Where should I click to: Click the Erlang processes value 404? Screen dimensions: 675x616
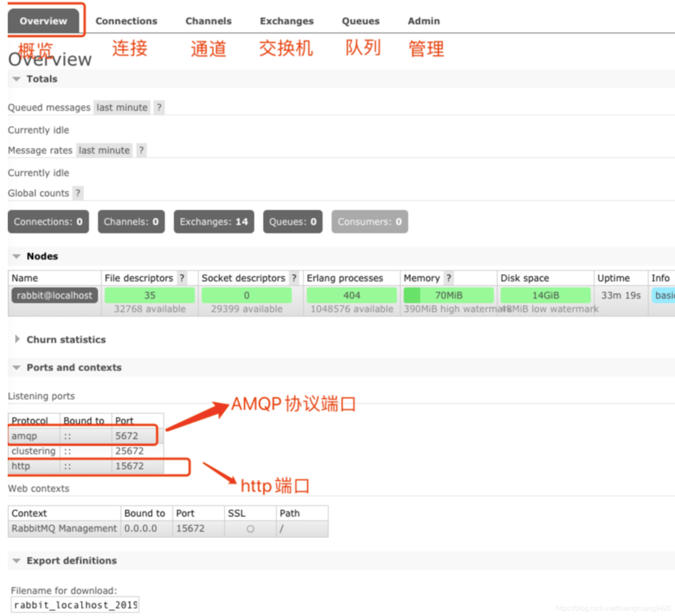(352, 295)
